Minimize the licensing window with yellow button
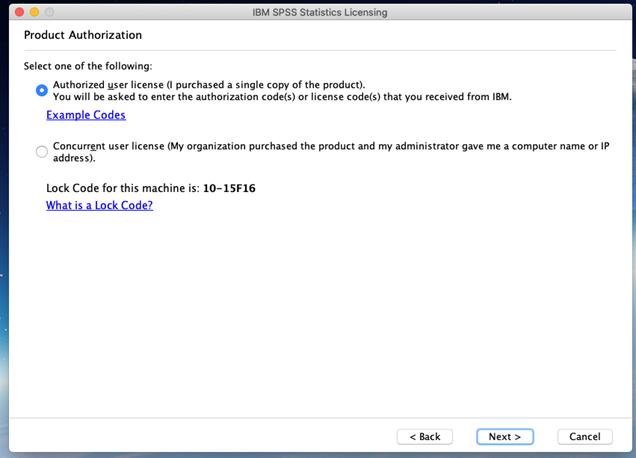Viewport: 636px width, 458px height. [x=34, y=12]
